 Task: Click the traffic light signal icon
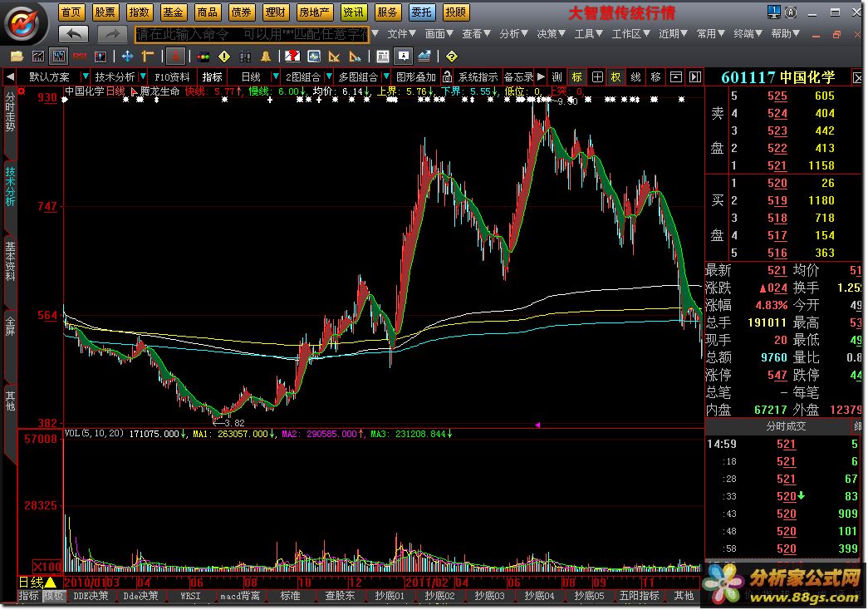click(x=204, y=56)
